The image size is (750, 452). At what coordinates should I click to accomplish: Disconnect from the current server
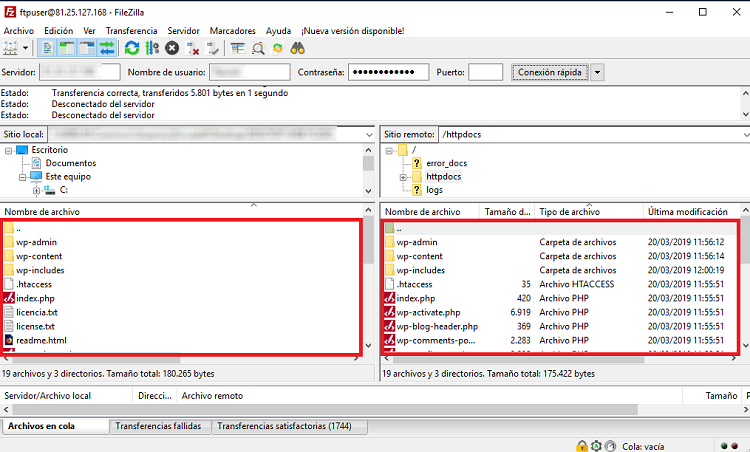pos(192,48)
